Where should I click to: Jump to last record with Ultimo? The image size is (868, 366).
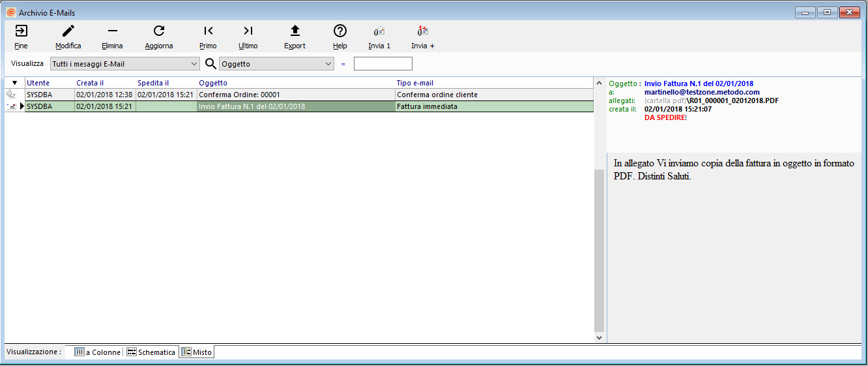point(248,31)
